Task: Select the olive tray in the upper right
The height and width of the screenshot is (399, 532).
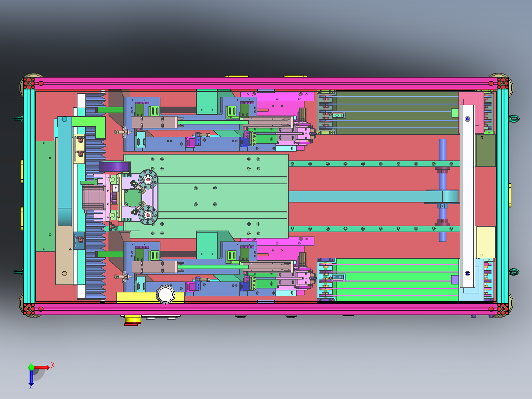Action: coord(397,113)
